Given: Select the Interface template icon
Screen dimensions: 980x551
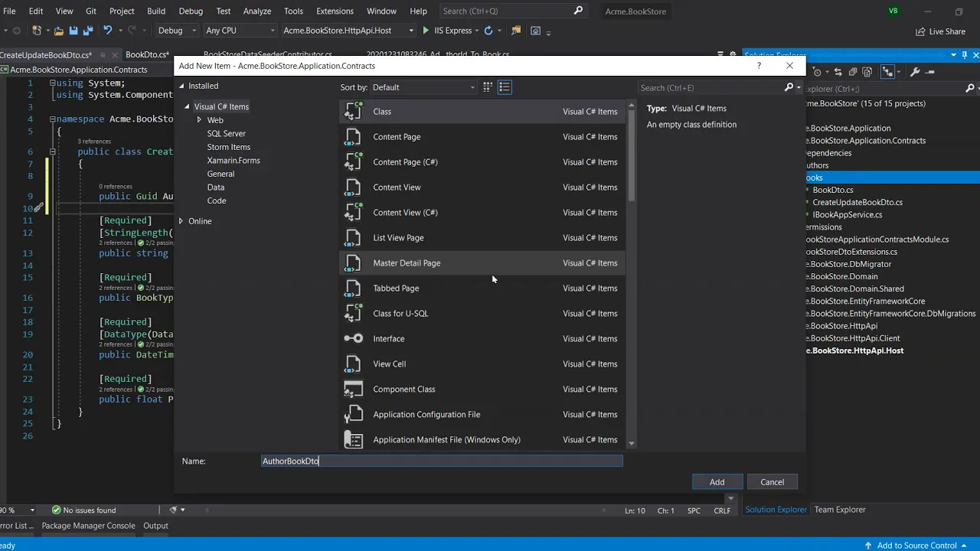Looking at the screenshot, I should coord(353,338).
